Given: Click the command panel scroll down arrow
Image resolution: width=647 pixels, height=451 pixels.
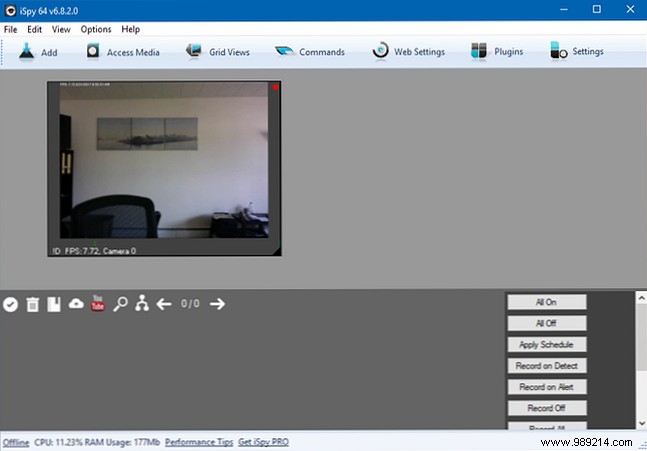Looking at the screenshot, I should 641,423.
